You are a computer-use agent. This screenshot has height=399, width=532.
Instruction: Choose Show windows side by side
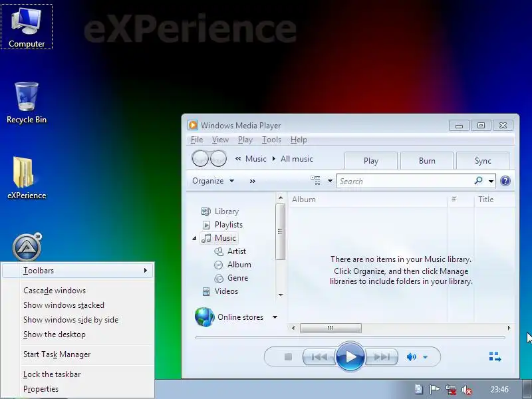pos(71,320)
